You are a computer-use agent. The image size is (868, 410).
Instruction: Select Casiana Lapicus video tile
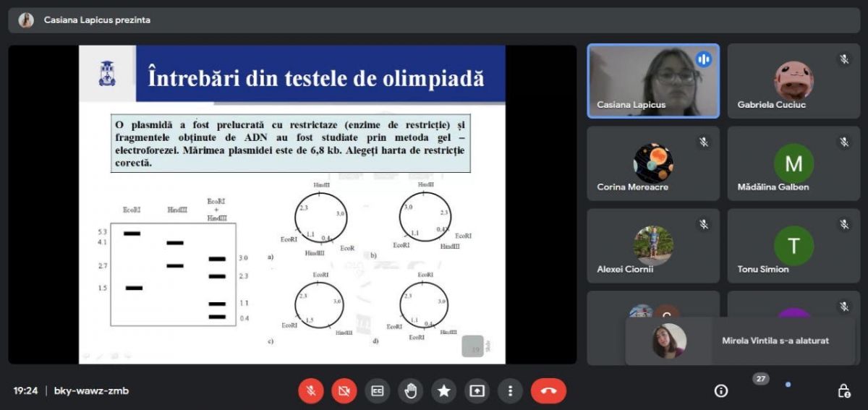653,81
